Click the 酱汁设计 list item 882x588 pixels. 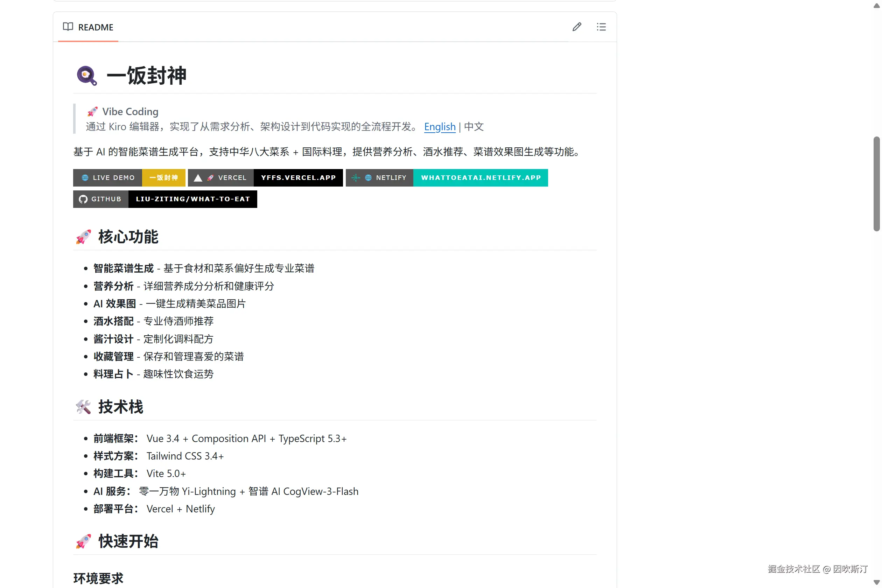pyautogui.click(x=153, y=339)
